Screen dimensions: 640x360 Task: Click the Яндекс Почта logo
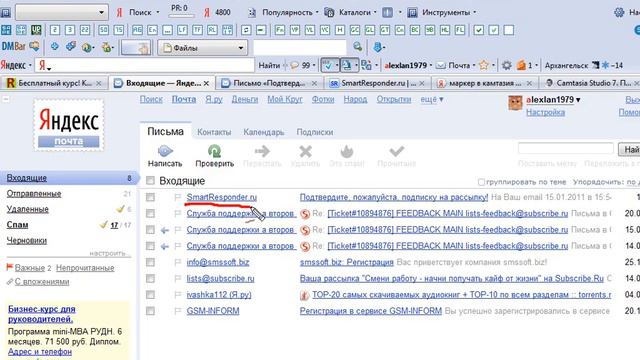(69, 125)
